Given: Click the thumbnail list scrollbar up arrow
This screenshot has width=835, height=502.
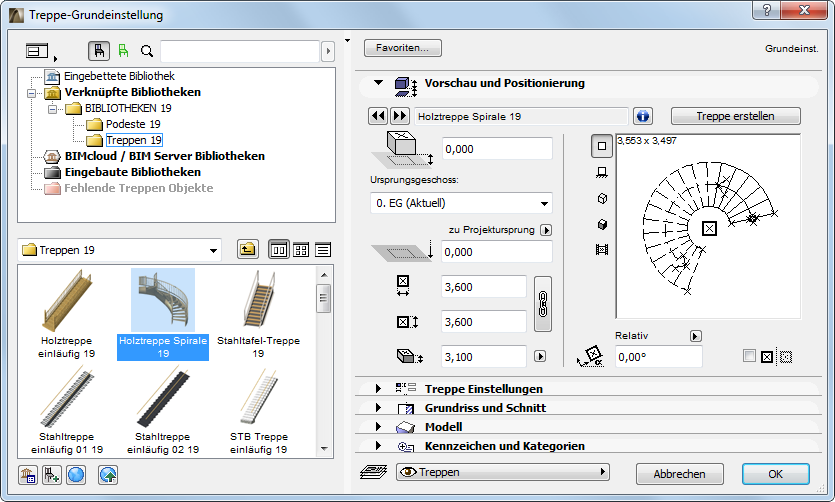Looking at the screenshot, I should pos(324,275).
